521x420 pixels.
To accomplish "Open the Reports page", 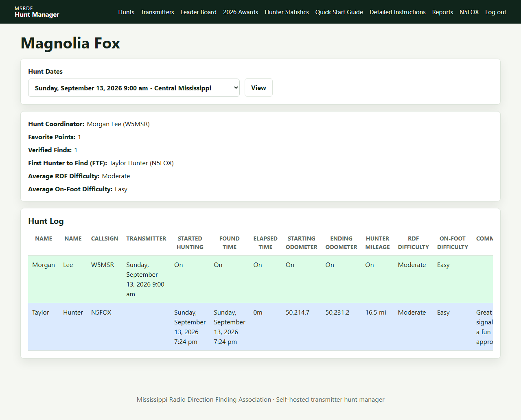I will pos(442,12).
